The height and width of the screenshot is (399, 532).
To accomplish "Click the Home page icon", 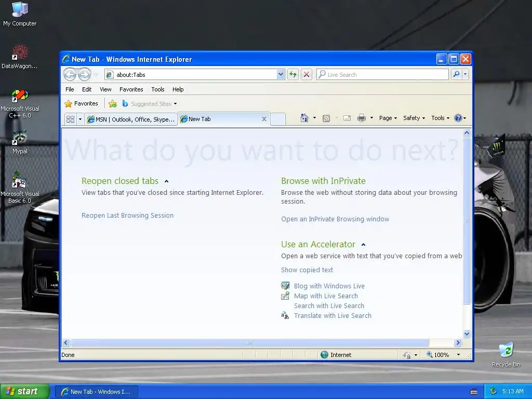I will (304, 118).
